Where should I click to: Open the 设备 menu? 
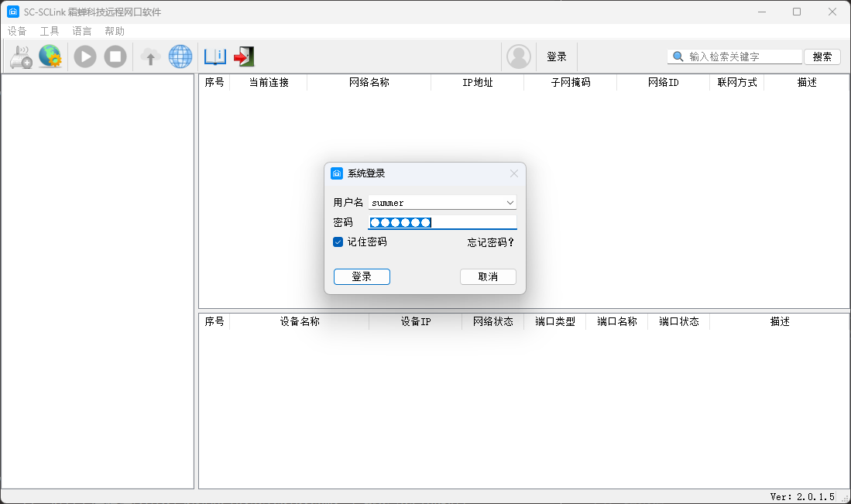(x=17, y=31)
